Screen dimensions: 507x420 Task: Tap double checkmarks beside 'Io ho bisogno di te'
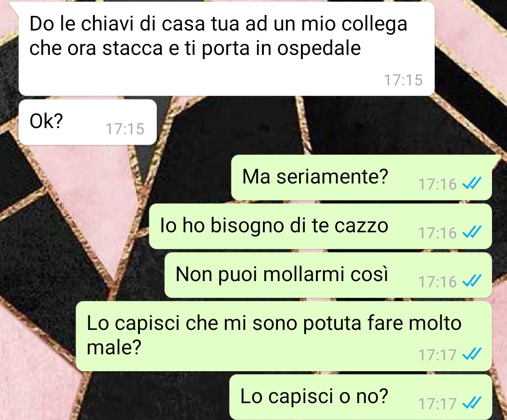(472, 232)
